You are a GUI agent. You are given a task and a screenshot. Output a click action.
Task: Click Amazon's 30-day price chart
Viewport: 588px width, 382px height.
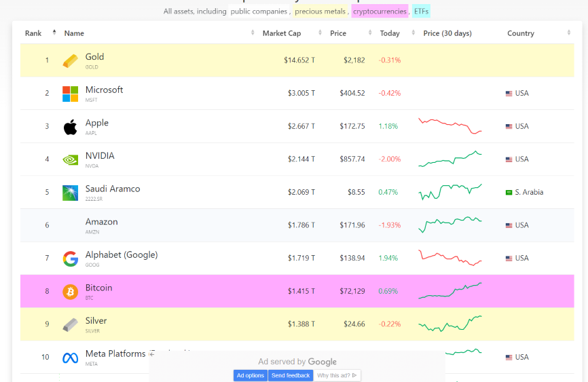pyautogui.click(x=450, y=225)
